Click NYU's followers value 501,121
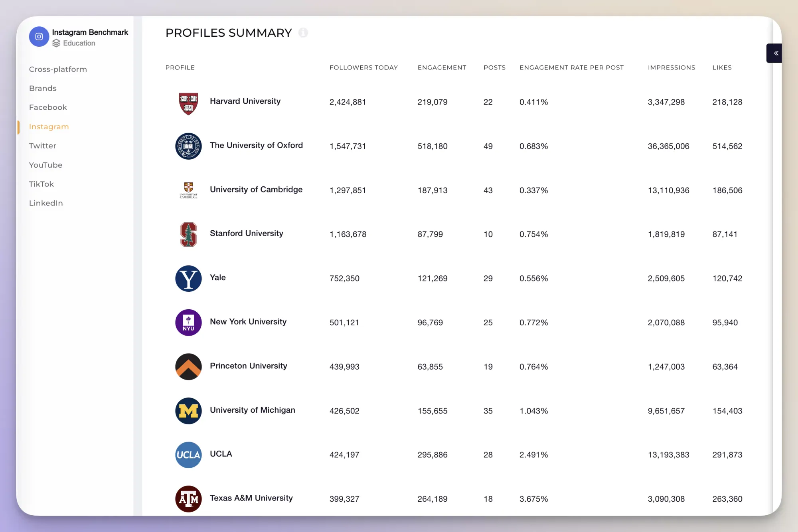798x532 pixels. tap(344, 322)
